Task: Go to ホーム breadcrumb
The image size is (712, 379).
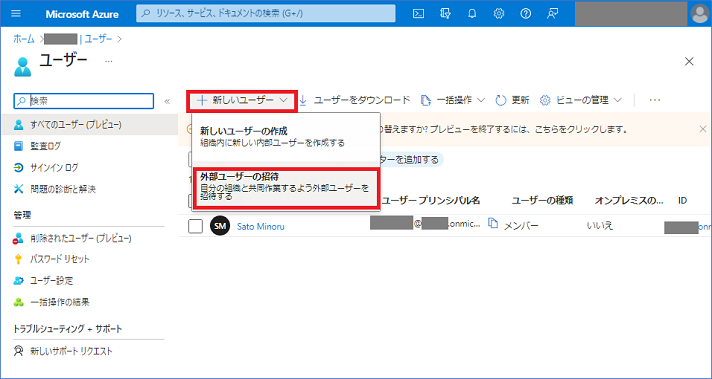Action: coord(24,39)
